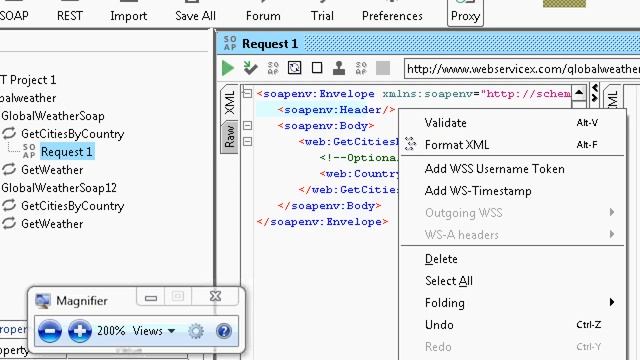The image size is (640, 360).
Task: Click the Magnifier 200% zoom value
Action: point(111,331)
